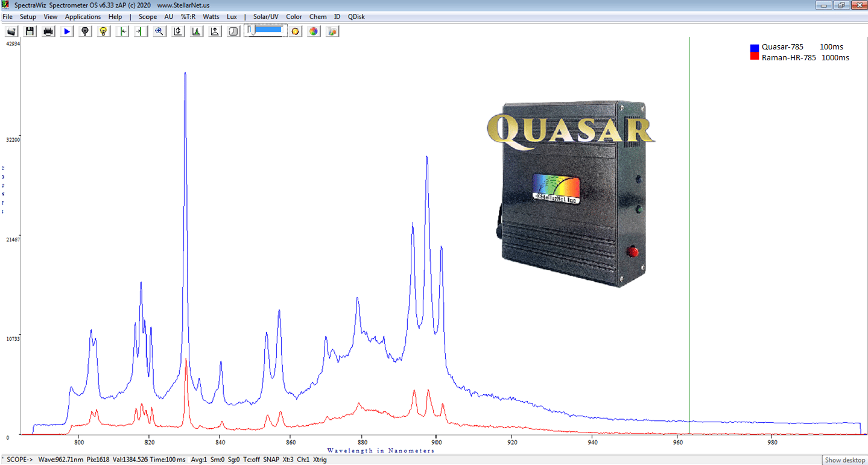Adjust the integration time slider in the toolbar

pyautogui.click(x=265, y=30)
